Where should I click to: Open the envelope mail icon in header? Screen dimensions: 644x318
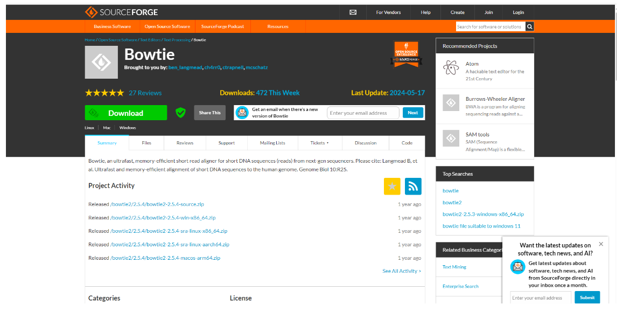click(353, 12)
